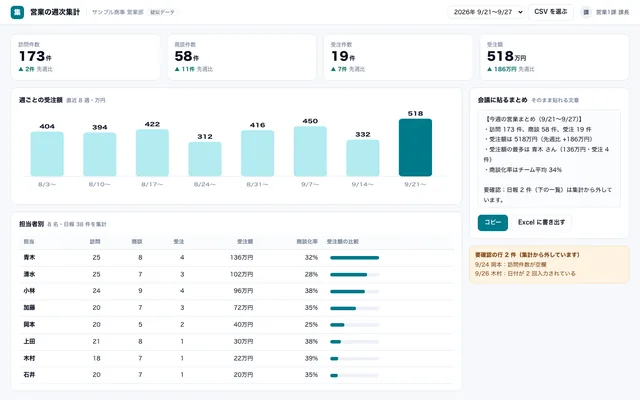The image size is (640, 400).
Task: Click the 19件 orders card value
Action: tap(343, 56)
